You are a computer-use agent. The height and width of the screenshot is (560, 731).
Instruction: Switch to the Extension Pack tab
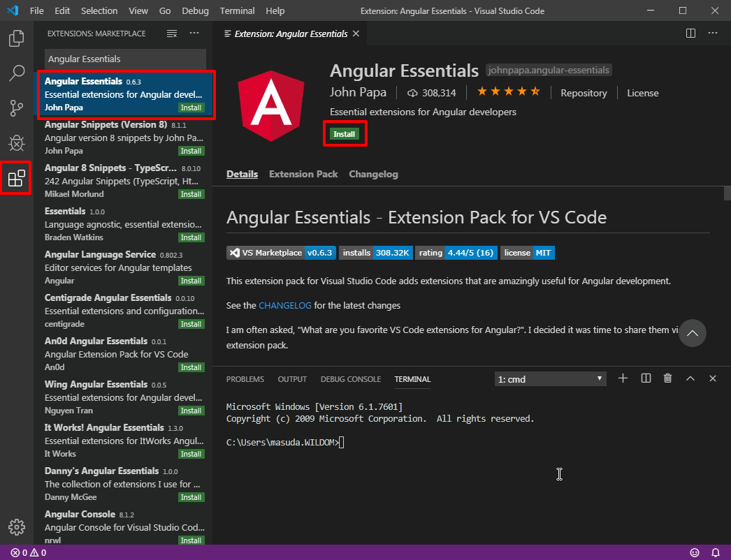click(x=303, y=174)
